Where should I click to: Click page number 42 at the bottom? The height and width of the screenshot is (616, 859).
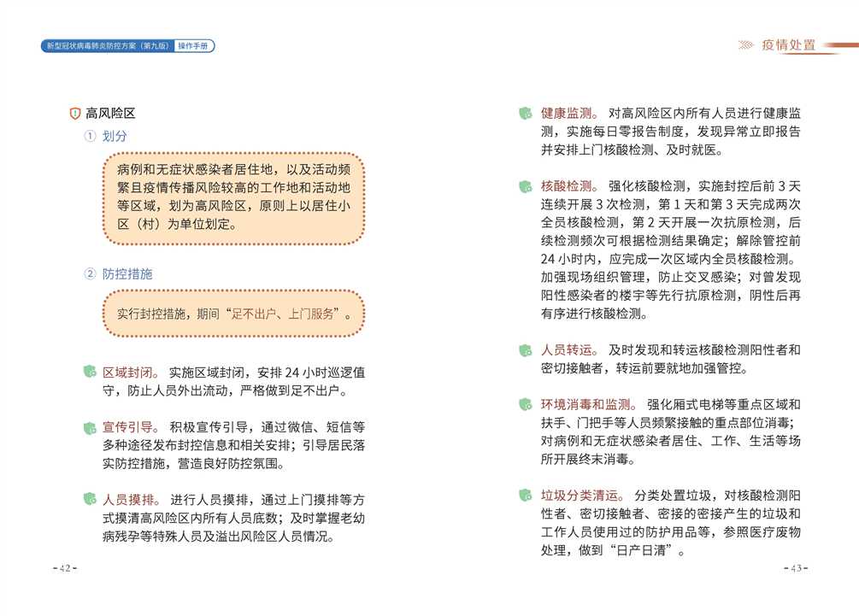tap(64, 569)
